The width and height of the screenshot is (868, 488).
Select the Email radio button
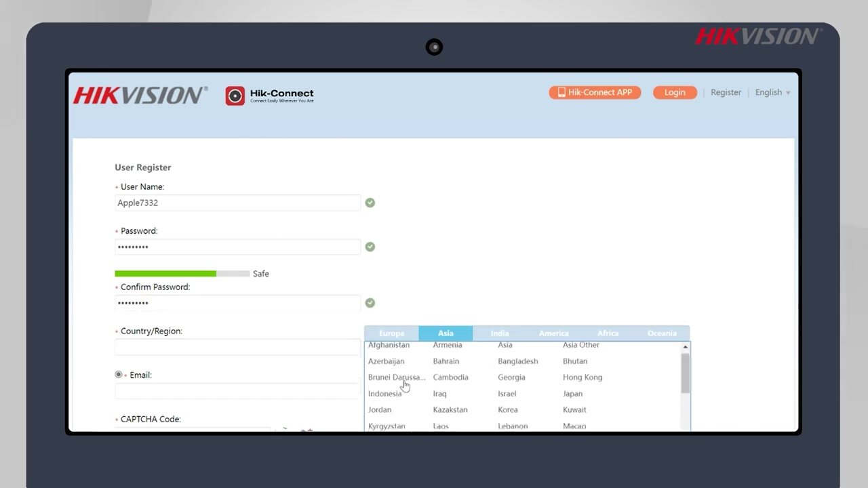click(x=119, y=375)
